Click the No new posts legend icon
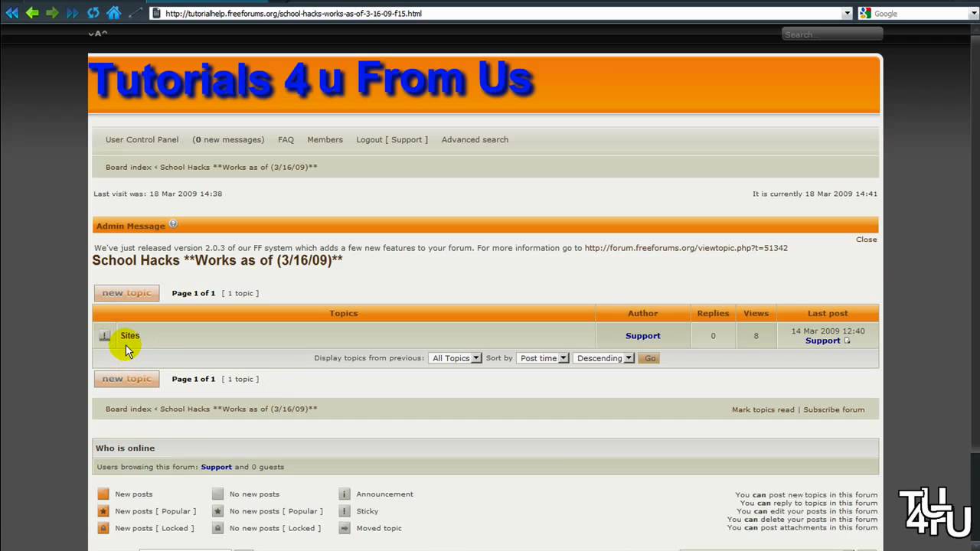980x551 pixels. pos(217,494)
